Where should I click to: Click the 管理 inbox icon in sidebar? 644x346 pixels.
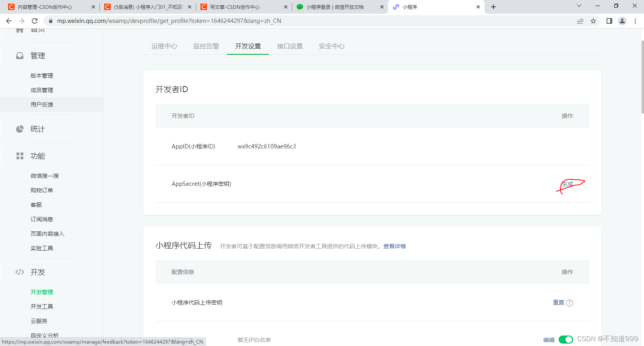pos(20,56)
